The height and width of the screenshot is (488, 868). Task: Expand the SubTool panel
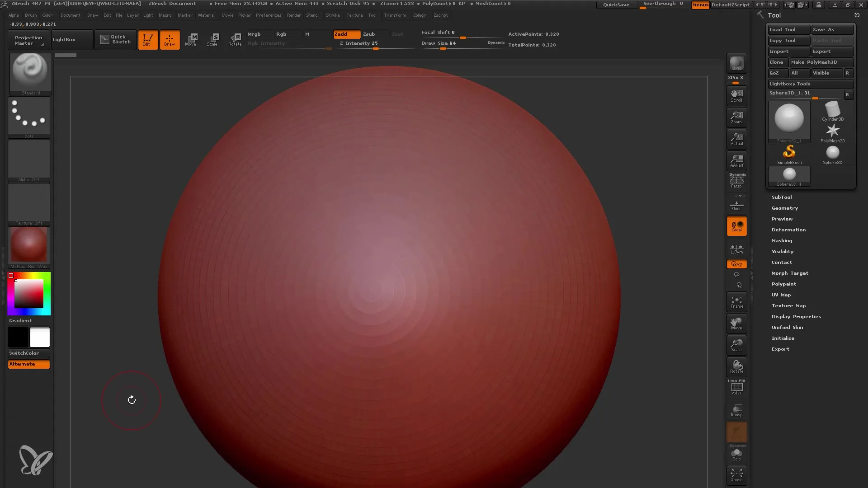pyautogui.click(x=782, y=197)
